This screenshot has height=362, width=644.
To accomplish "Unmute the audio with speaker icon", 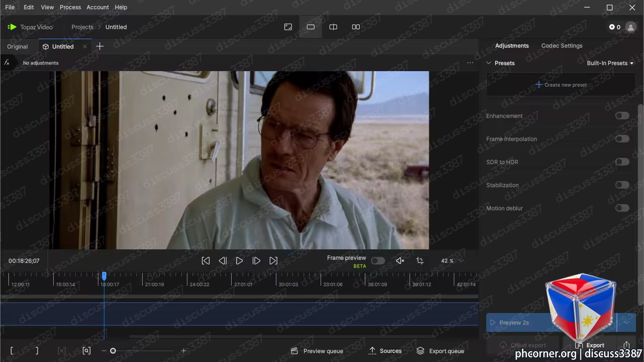I will [400, 261].
